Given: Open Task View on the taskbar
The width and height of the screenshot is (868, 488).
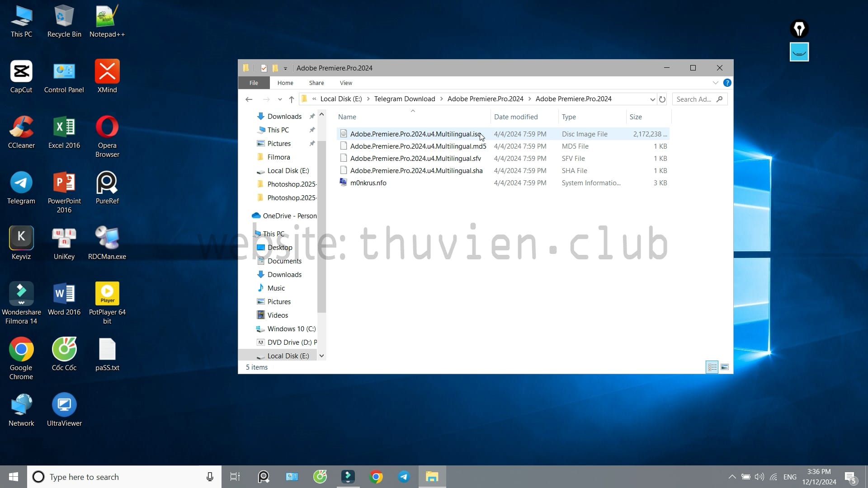Looking at the screenshot, I should (x=235, y=477).
